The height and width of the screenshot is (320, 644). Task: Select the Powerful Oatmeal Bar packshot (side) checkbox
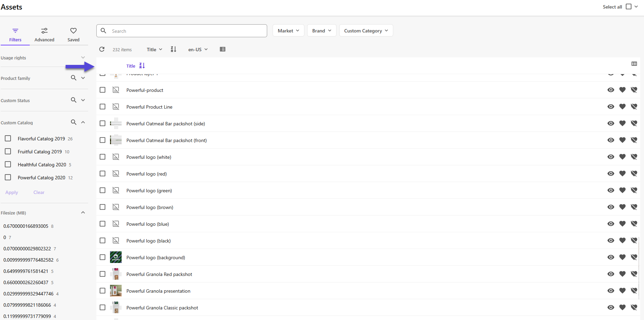click(102, 123)
